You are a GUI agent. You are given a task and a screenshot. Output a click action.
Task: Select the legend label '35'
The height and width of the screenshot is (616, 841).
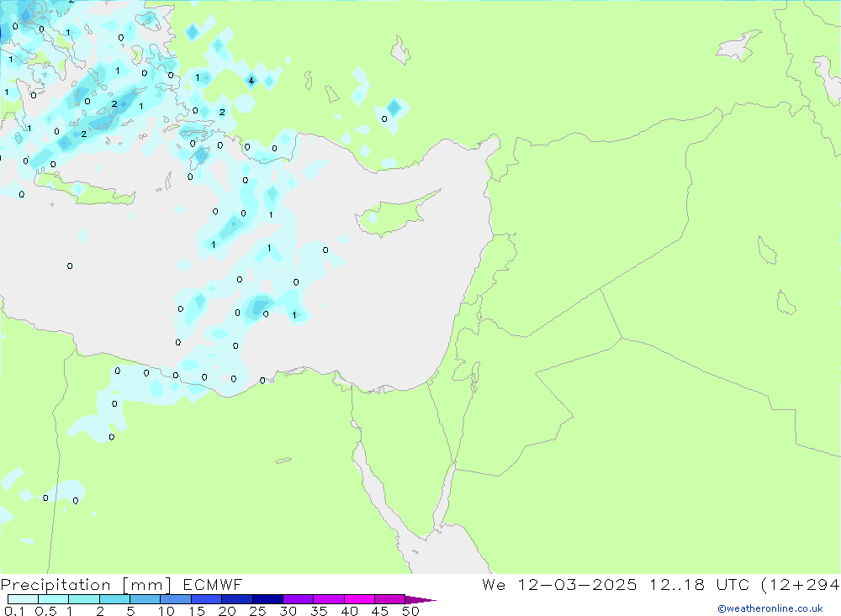(319, 611)
